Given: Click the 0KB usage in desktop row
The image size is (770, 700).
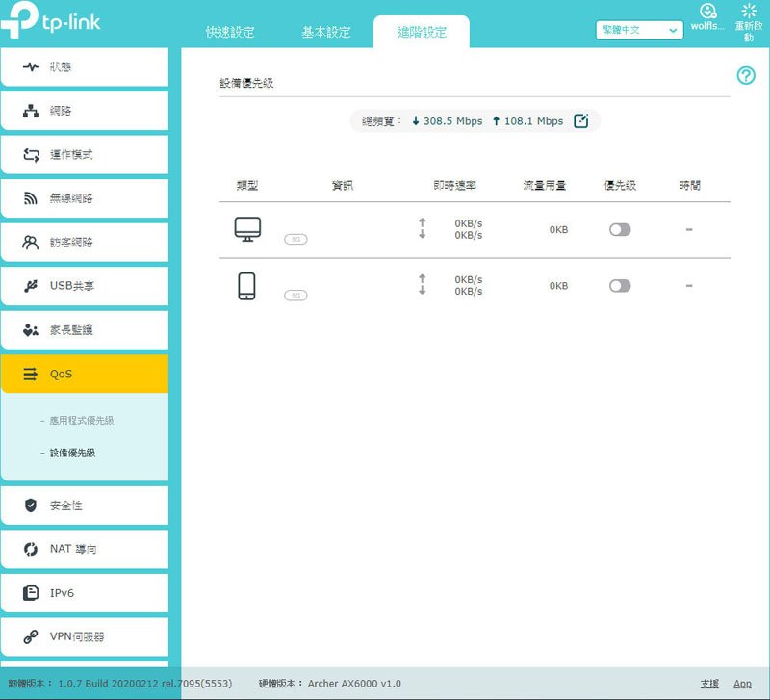Looking at the screenshot, I should [558, 230].
